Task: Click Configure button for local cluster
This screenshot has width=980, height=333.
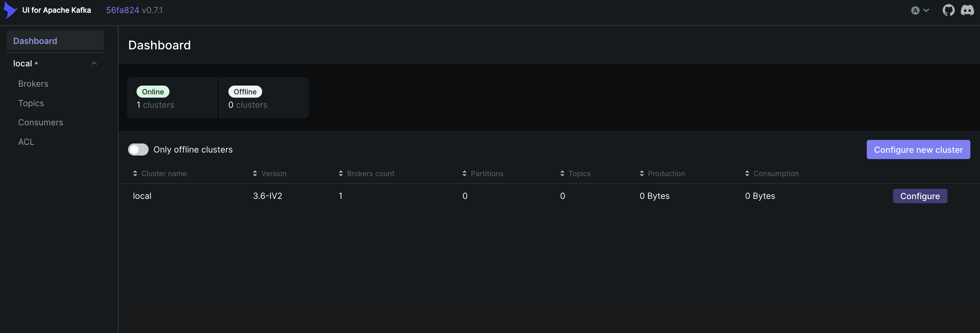Action: [919, 196]
